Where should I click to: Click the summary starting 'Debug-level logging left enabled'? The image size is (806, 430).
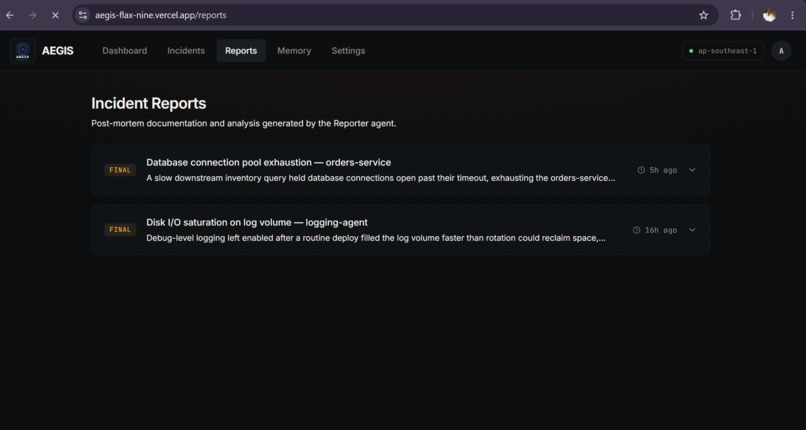coord(376,238)
